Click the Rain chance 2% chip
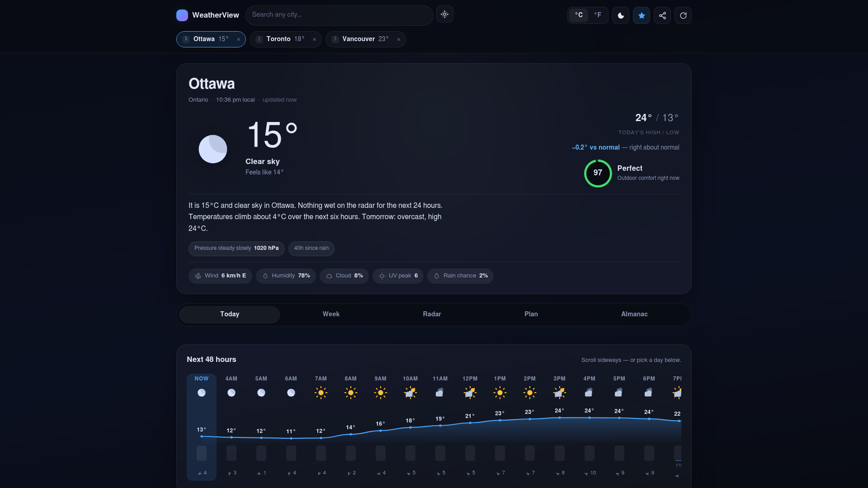This screenshot has width=868, height=488. pyautogui.click(x=460, y=276)
